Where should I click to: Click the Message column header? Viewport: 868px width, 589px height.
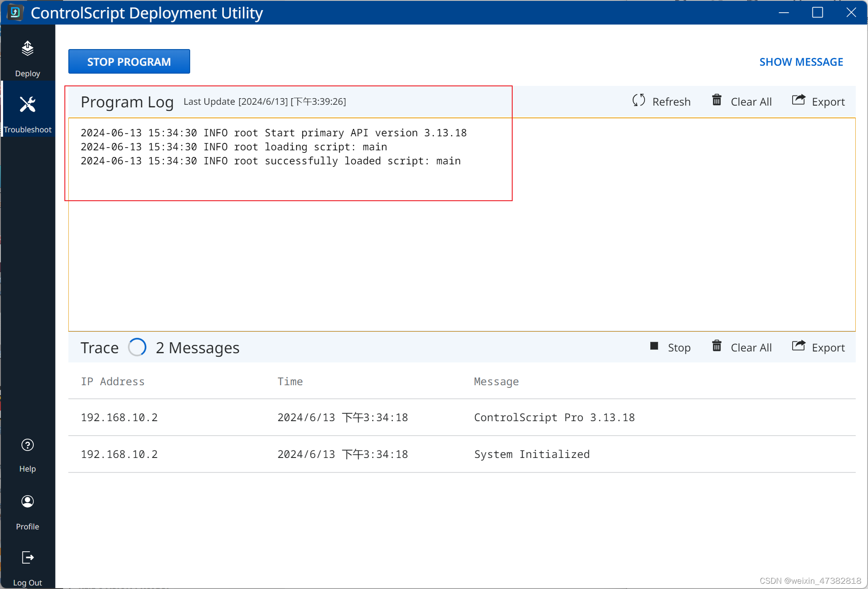point(496,381)
